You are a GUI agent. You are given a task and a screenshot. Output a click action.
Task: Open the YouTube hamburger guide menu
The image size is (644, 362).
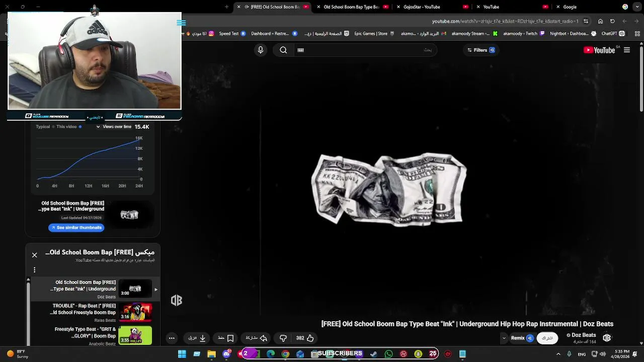point(627,50)
